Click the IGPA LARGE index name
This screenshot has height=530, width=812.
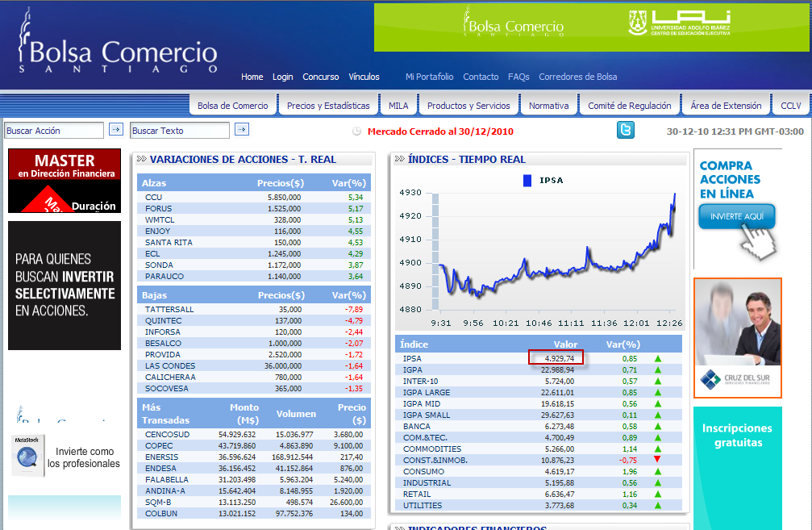[x=427, y=393]
